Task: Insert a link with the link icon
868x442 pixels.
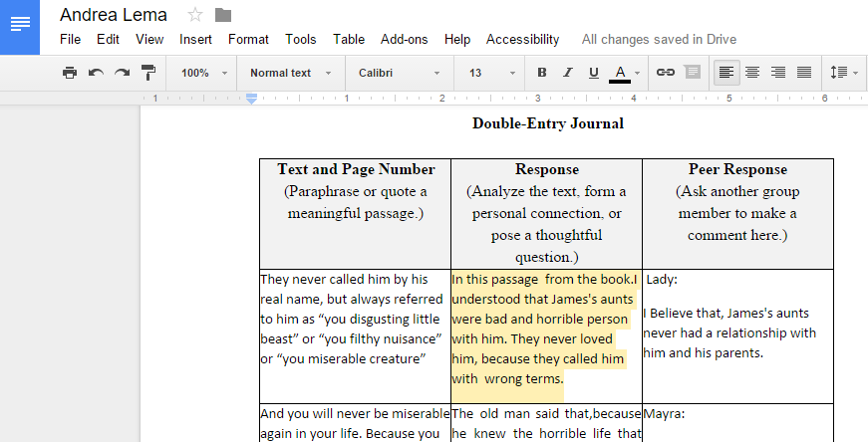Action: (x=665, y=73)
